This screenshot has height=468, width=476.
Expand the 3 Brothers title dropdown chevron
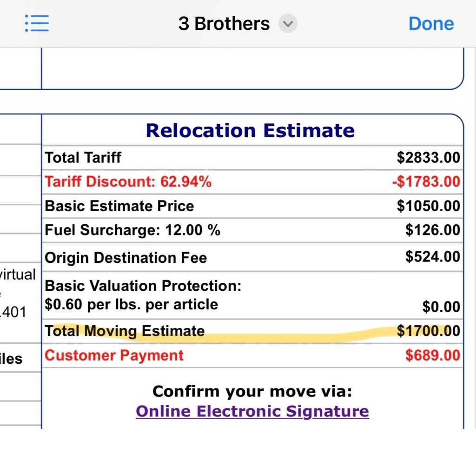click(x=288, y=24)
